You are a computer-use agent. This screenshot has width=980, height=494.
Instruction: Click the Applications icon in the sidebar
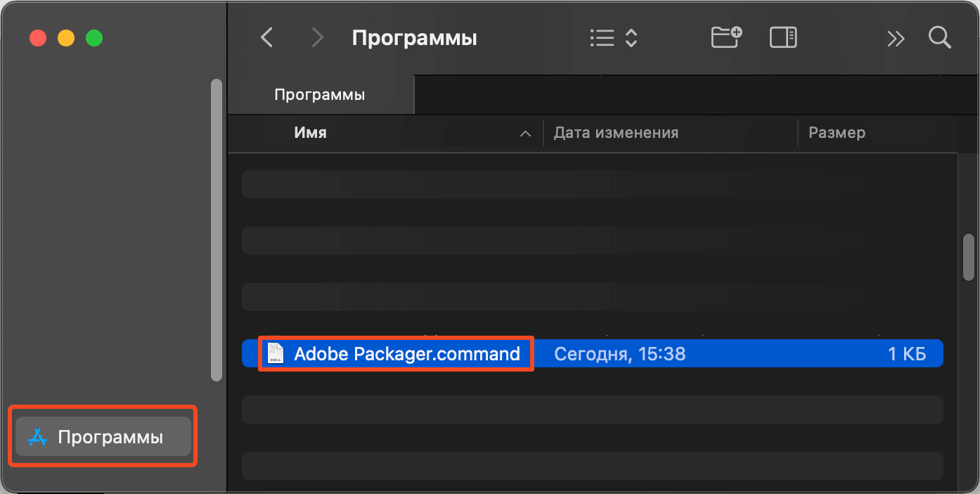(x=37, y=438)
